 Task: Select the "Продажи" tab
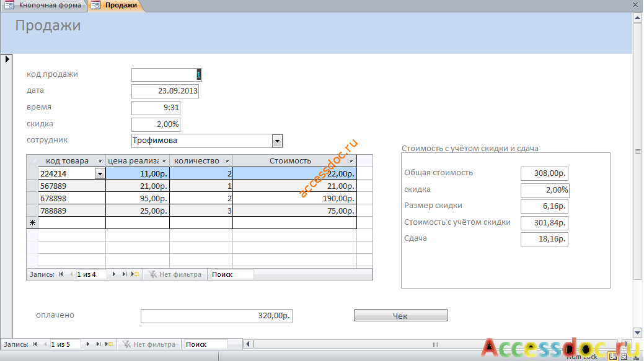(116, 6)
